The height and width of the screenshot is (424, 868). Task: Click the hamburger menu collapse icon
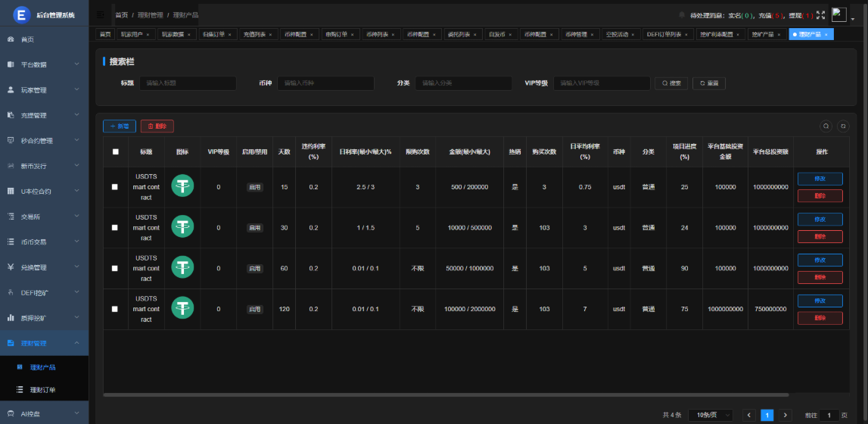(101, 14)
